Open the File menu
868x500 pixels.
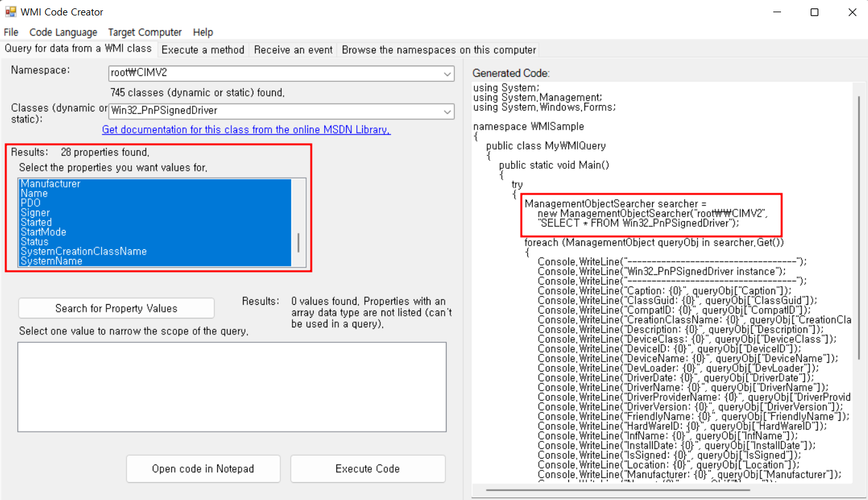[11, 32]
